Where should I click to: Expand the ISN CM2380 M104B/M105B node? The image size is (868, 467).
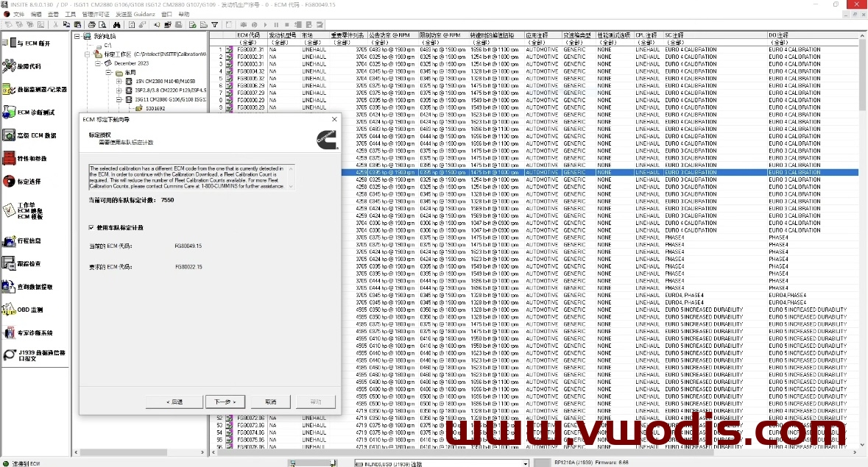tap(119, 81)
